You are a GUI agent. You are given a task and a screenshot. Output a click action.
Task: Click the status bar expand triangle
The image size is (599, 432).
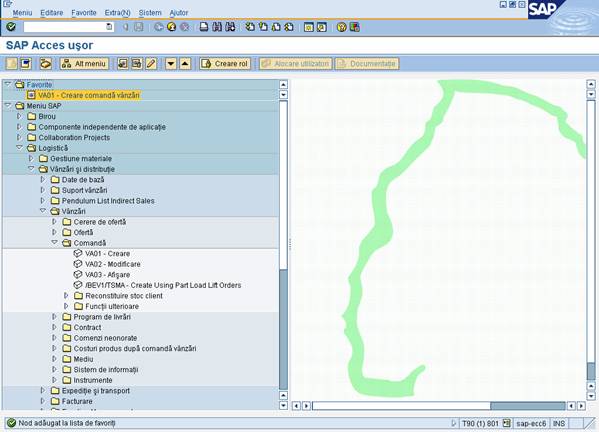tap(454, 423)
